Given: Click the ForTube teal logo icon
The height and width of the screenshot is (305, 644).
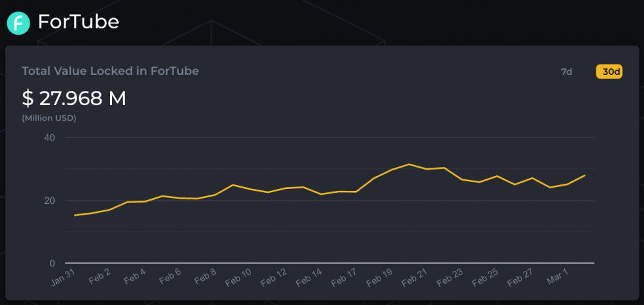Looking at the screenshot, I should 19,23.
